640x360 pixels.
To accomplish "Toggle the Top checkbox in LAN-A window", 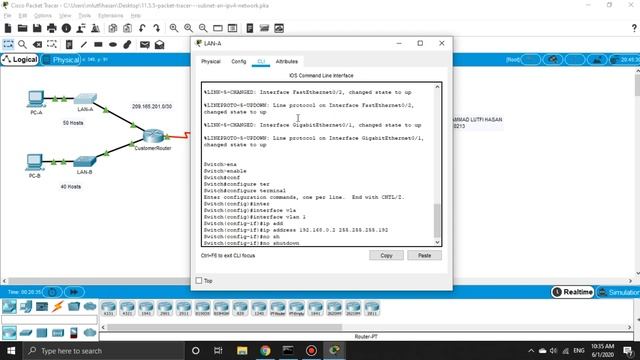I will [x=199, y=280].
